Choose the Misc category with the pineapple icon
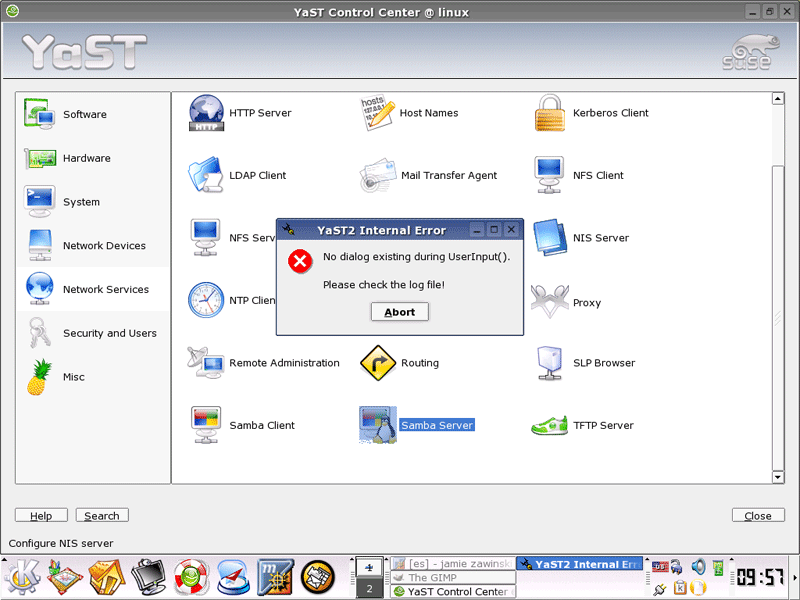 pos(92,377)
